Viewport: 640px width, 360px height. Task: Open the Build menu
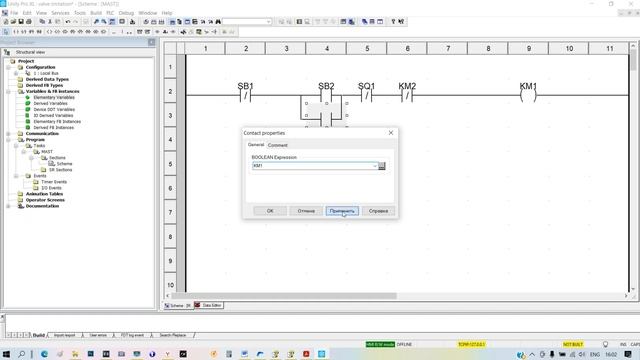pos(96,13)
